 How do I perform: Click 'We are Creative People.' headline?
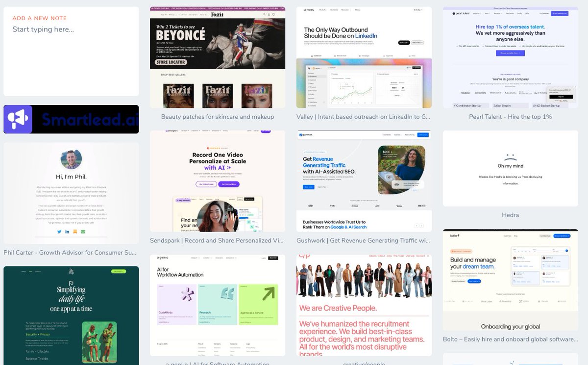pos(338,308)
